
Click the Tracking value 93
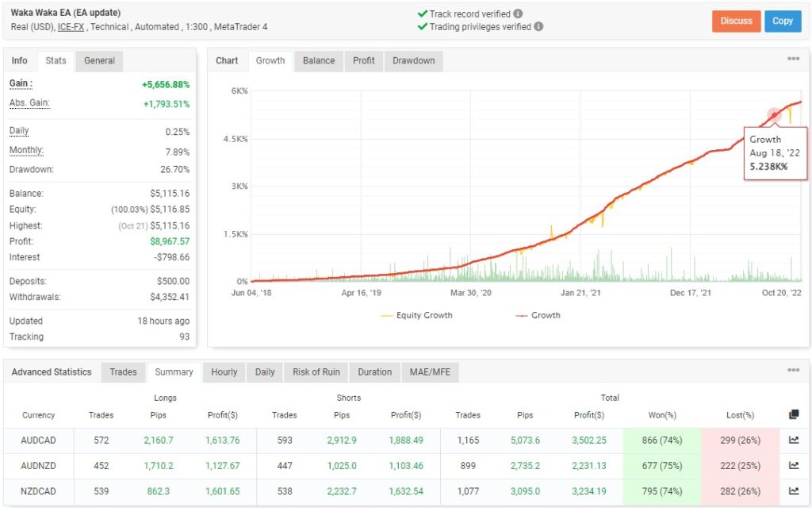pyautogui.click(x=184, y=337)
